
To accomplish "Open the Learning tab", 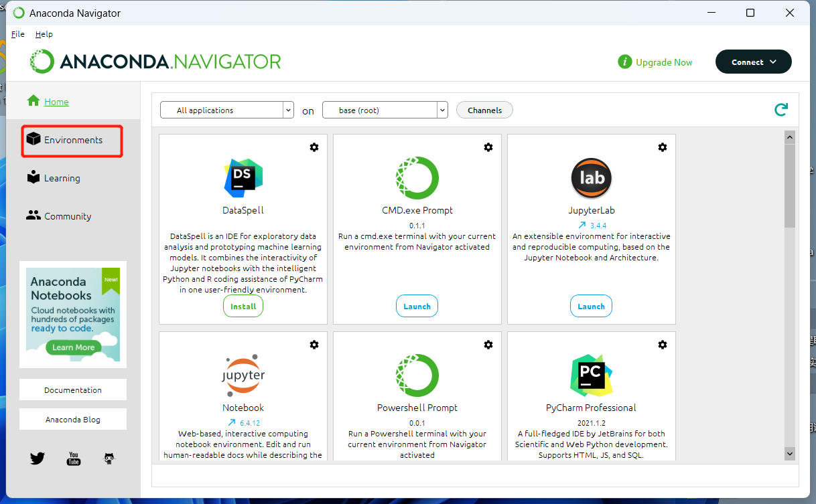I will click(54, 178).
